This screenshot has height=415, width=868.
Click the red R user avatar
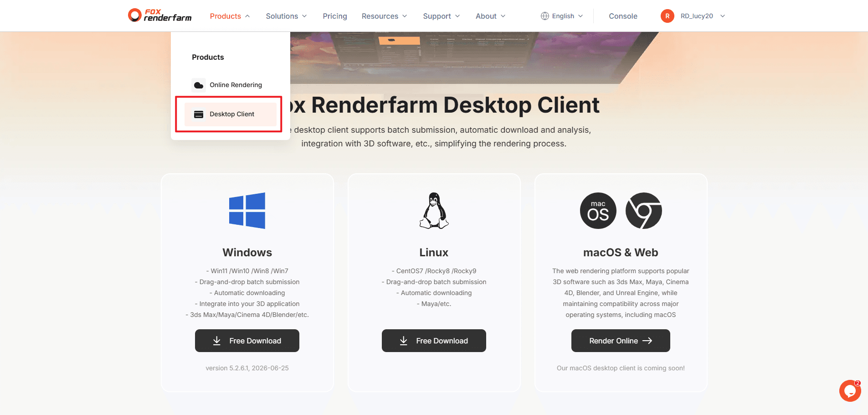668,16
